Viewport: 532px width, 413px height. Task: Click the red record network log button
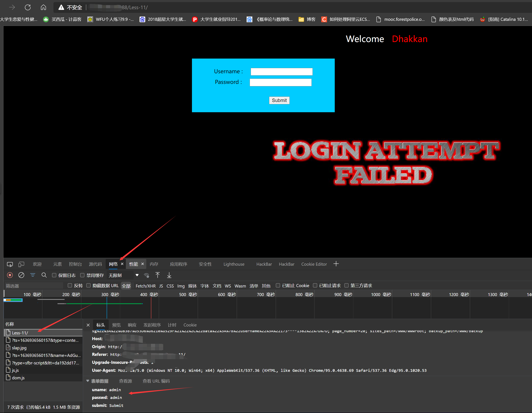click(10, 275)
